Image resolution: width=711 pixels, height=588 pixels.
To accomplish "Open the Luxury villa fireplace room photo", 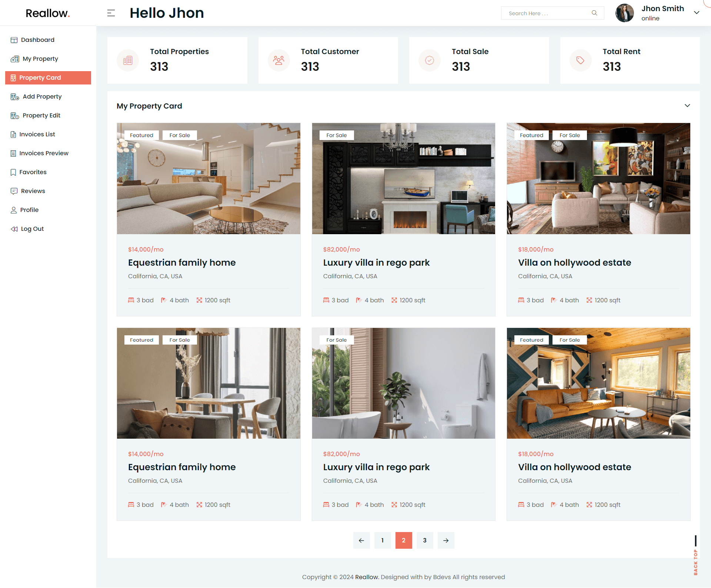I will click(403, 179).
